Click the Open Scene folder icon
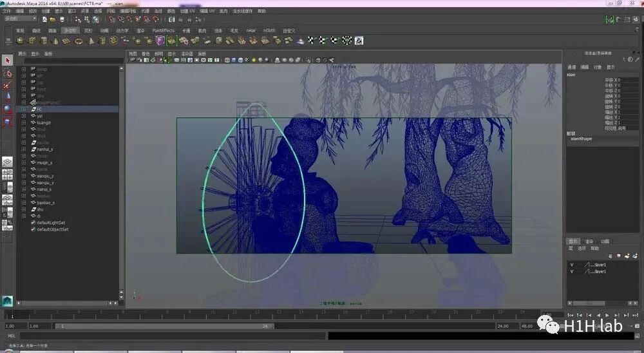The image size is (644, 353). point(53,19)
